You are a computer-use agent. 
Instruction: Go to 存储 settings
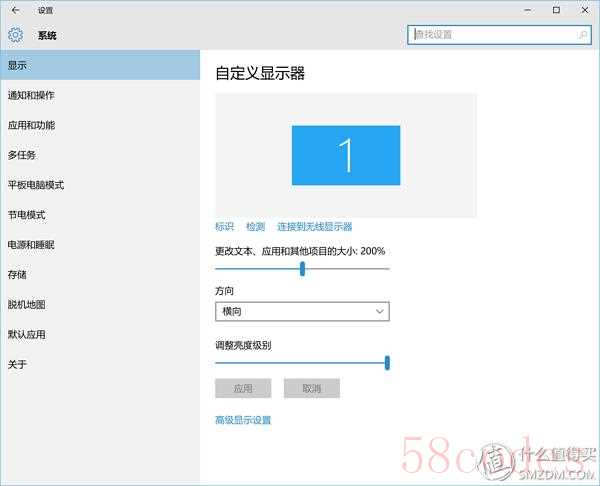pyautogui.click(x=100, y=274)
